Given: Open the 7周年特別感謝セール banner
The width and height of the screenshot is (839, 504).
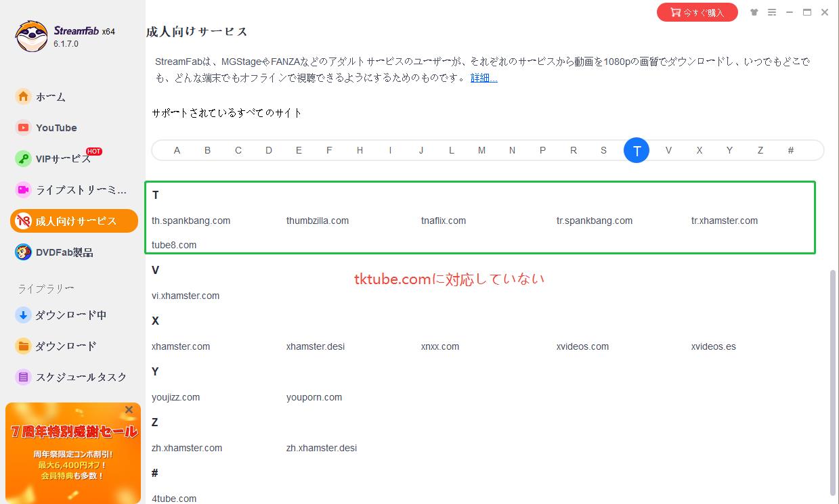Looking at the screenshot, I should coord(73,453).
